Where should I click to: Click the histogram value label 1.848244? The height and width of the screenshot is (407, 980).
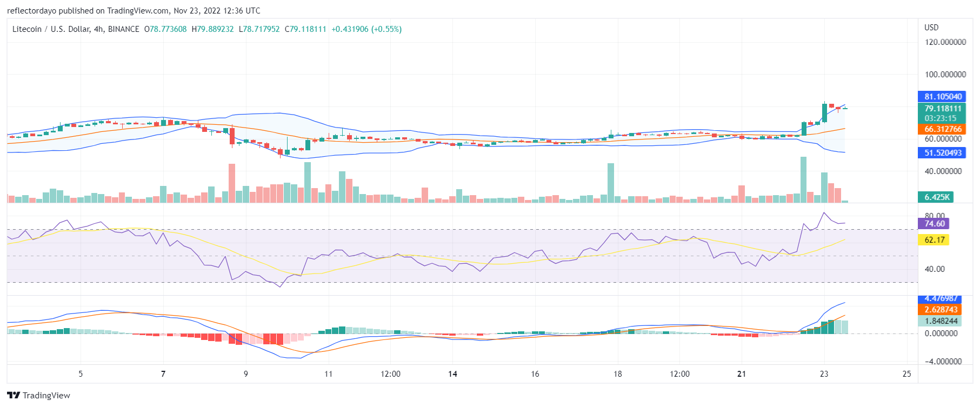(x=941, y=321)
